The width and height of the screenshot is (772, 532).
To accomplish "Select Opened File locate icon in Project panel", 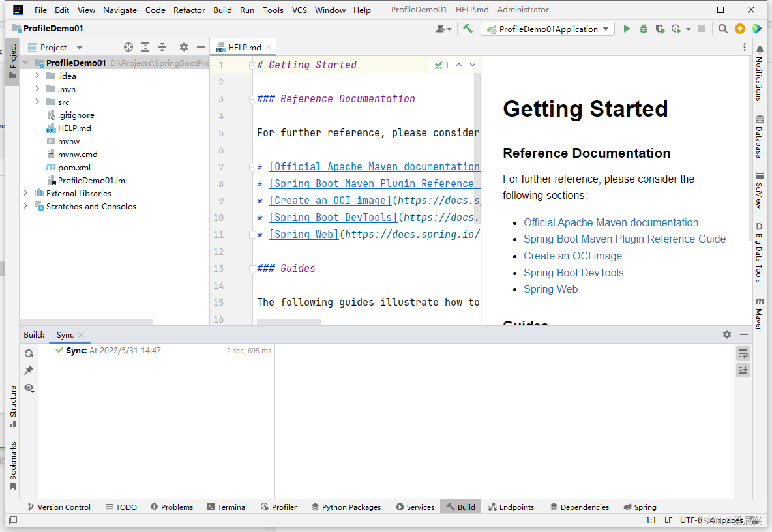I will pos(128,47).
